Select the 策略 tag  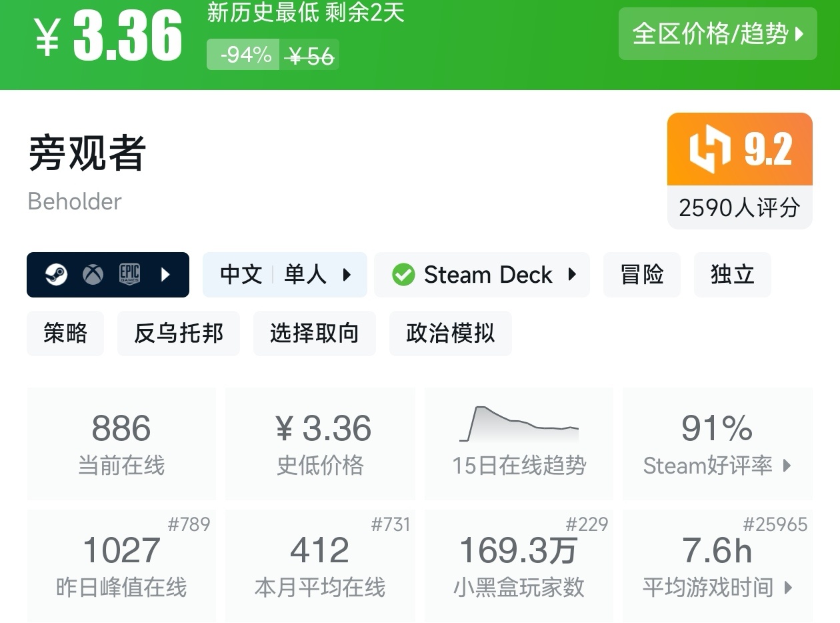pyautogui.click(x=65, y=334)
